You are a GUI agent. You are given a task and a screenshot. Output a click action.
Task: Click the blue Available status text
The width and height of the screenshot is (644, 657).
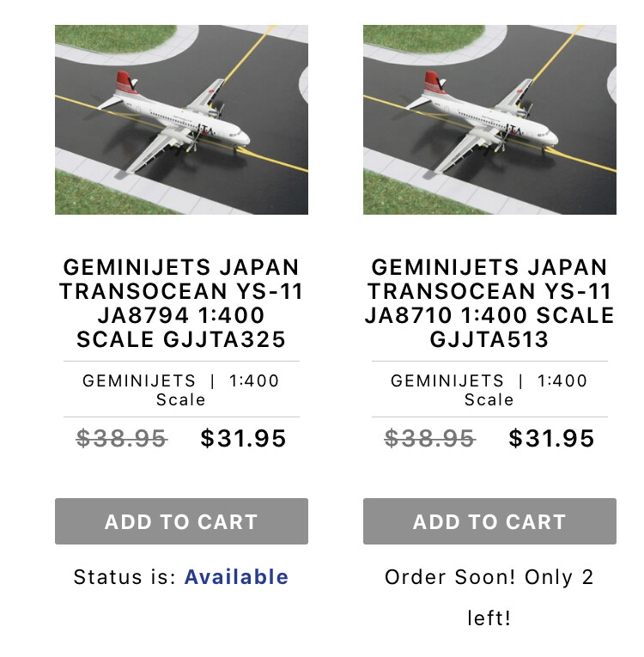coord(236,577)
